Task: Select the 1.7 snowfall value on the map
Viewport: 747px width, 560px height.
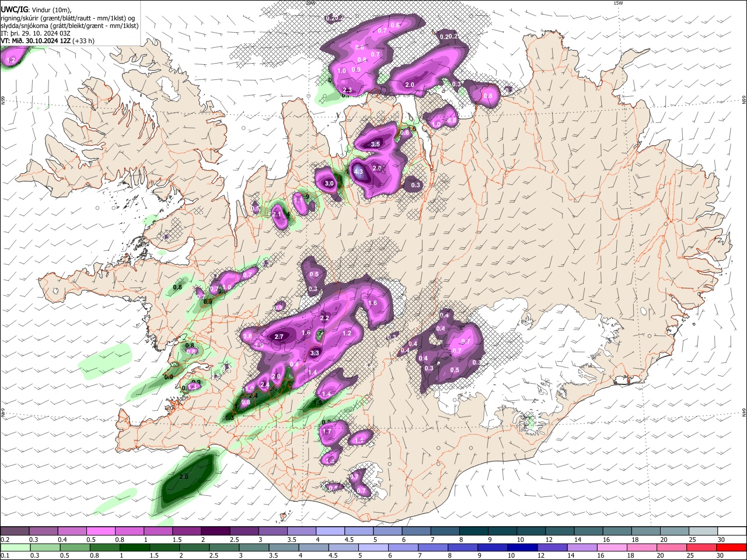Action: tap(327, 432)
